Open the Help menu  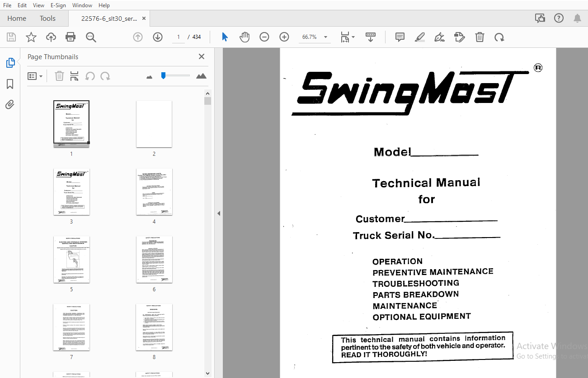pos(104,5)
